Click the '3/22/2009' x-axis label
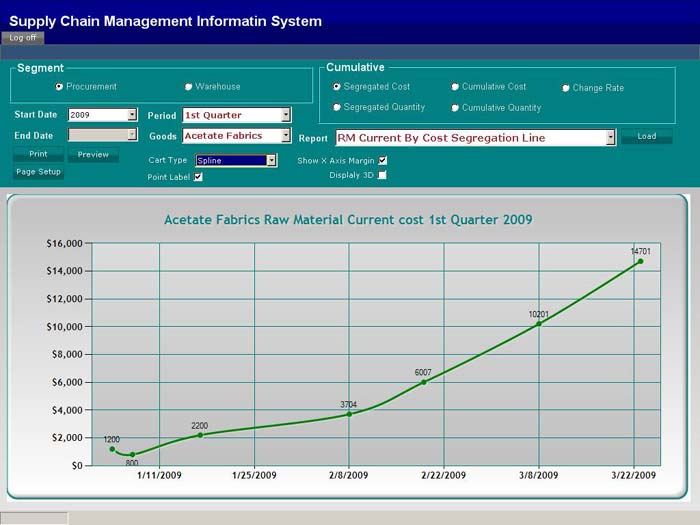The height and width of the screenshot is (525, 700). pos(633,475)
